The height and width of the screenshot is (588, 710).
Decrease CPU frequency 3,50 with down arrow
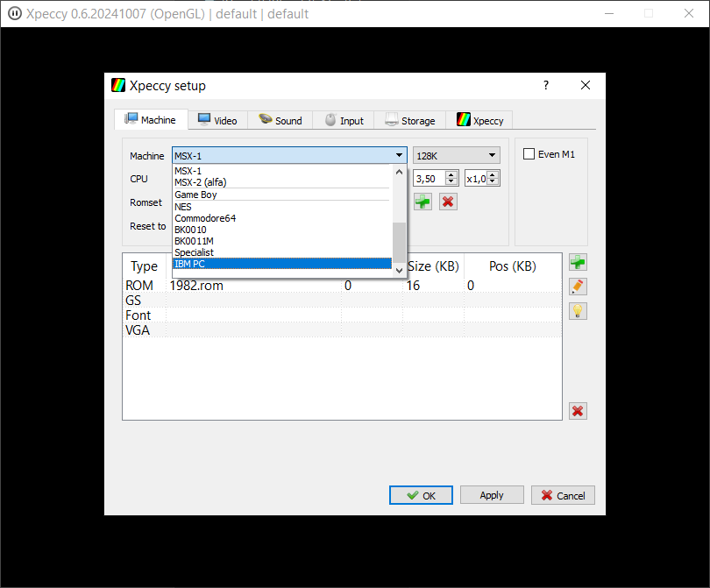(x=451, y=181)
